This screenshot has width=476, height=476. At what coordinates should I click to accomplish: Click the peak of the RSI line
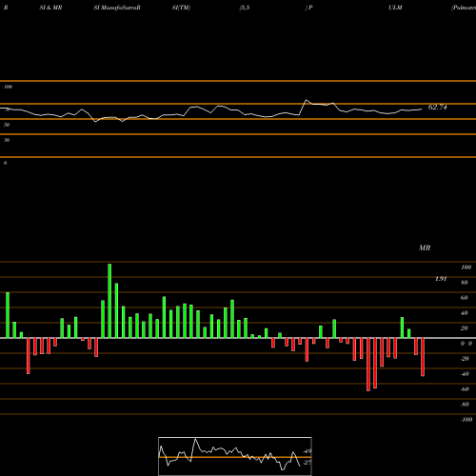(x=307, y=100)
